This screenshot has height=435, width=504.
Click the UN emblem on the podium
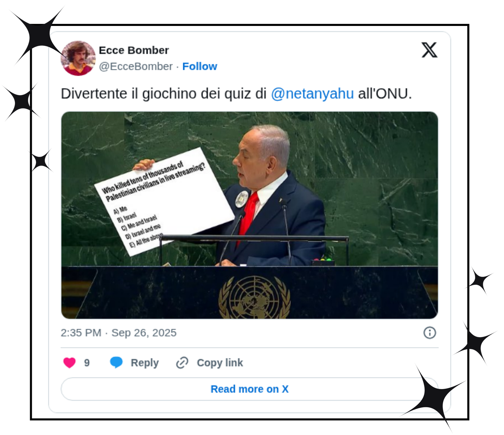[254, 297]
